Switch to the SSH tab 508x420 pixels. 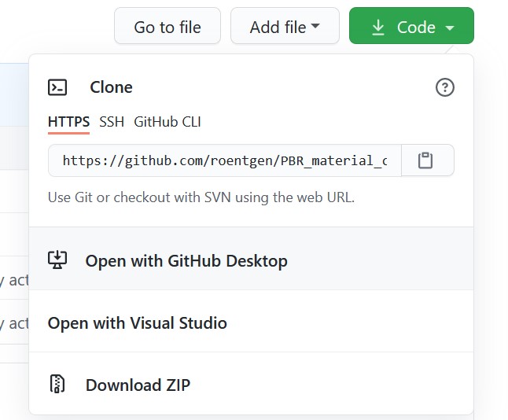(x=112, y=122)
